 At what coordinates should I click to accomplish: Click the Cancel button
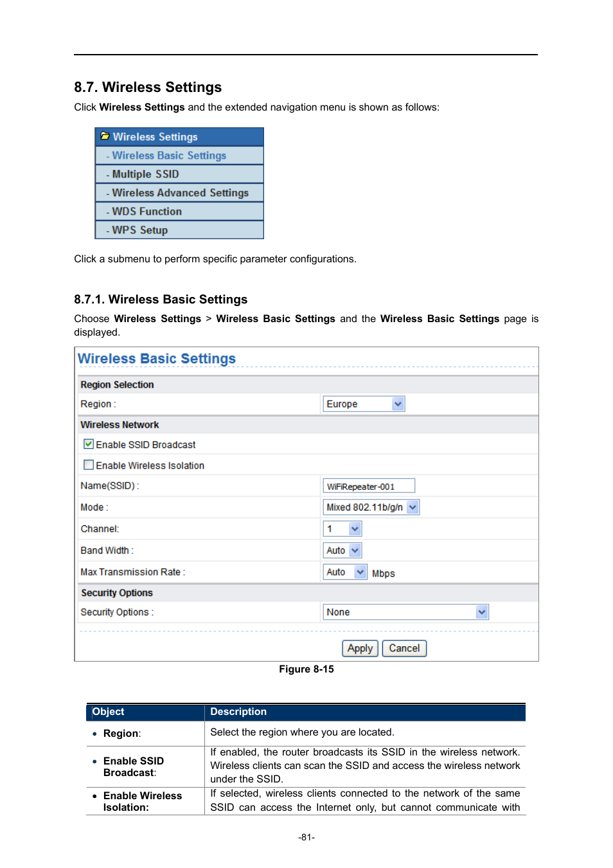[404, 648]
